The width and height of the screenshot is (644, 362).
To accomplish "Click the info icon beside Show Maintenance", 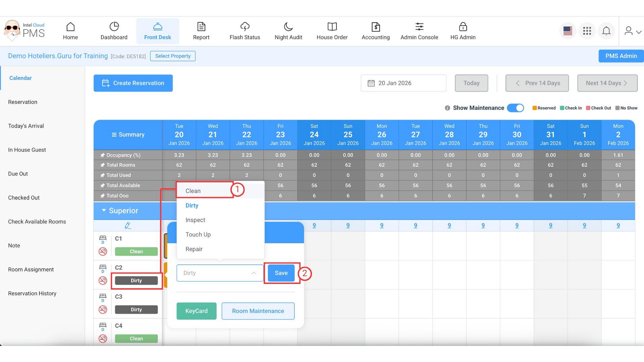I will [x=447, y=108].
